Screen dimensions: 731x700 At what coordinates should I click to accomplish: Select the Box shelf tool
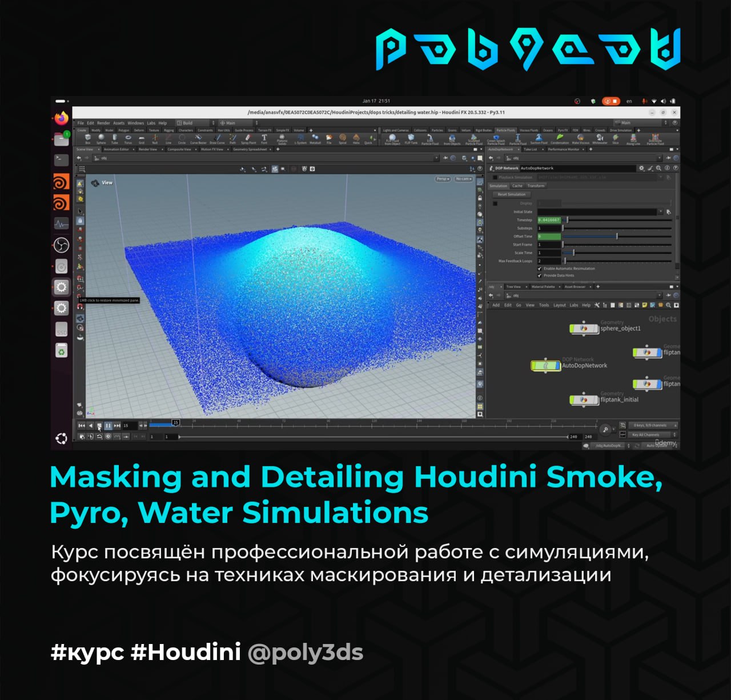tap(87, 139)
